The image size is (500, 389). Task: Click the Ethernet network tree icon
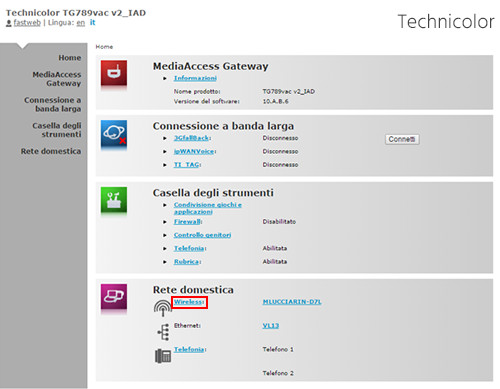[x=163, y=332]
